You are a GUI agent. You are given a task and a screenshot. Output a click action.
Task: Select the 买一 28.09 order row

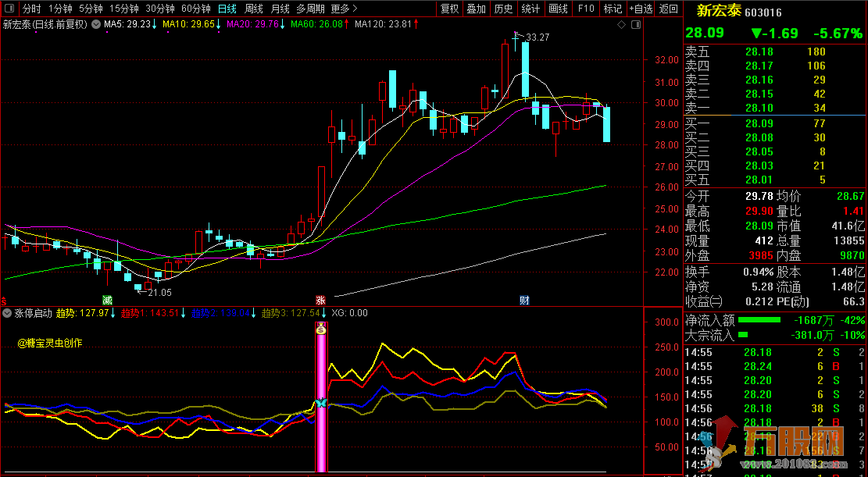coord(775,123)
